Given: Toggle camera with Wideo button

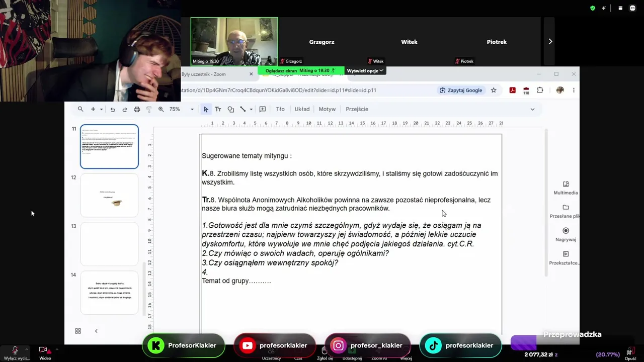Looking at the screenshot, I should pyautogui.click(x=45, y=353).
